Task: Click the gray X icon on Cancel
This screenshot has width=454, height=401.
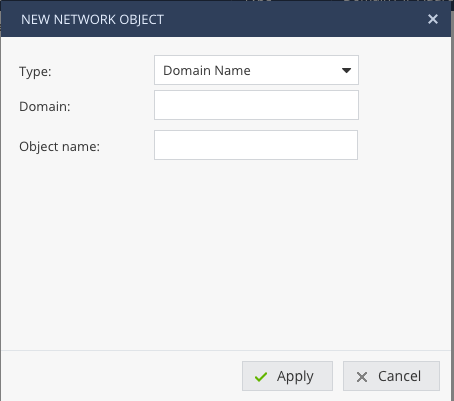Action: click(x=362, y=377)
